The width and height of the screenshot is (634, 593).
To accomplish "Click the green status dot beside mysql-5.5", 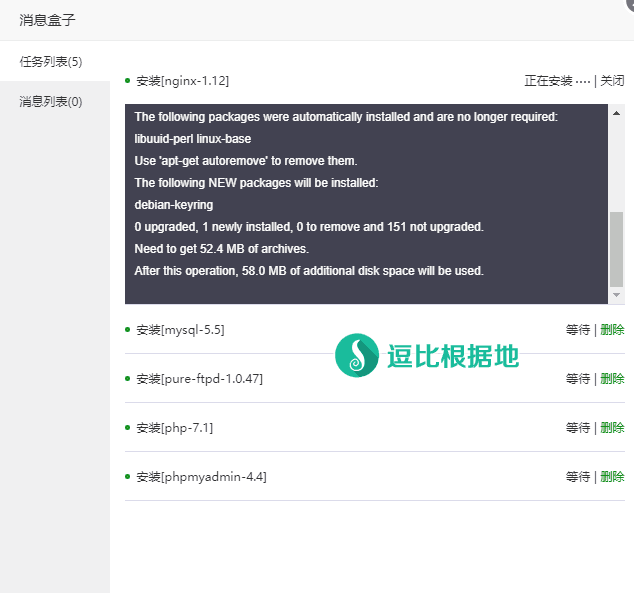I will pyautogui.click(x=128, y=329).
